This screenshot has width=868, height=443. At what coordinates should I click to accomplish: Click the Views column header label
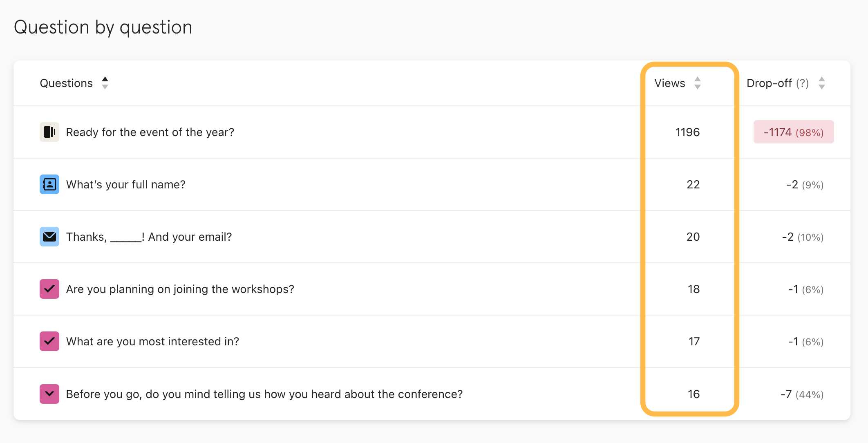coord(669,83)
